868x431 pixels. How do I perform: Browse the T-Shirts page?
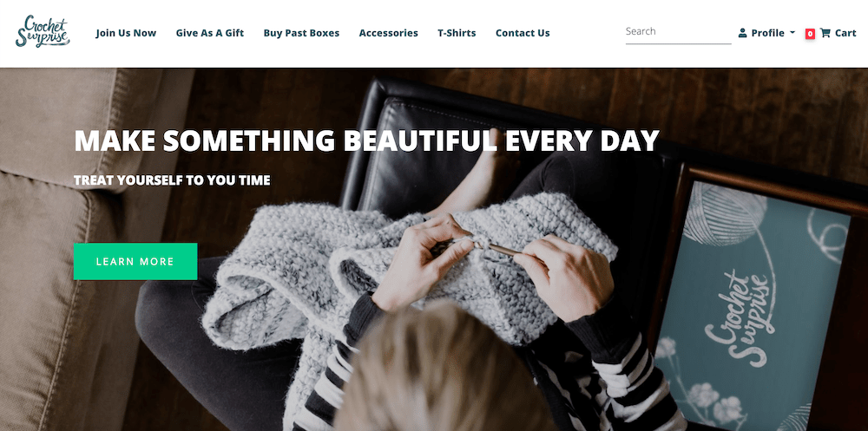457,33
